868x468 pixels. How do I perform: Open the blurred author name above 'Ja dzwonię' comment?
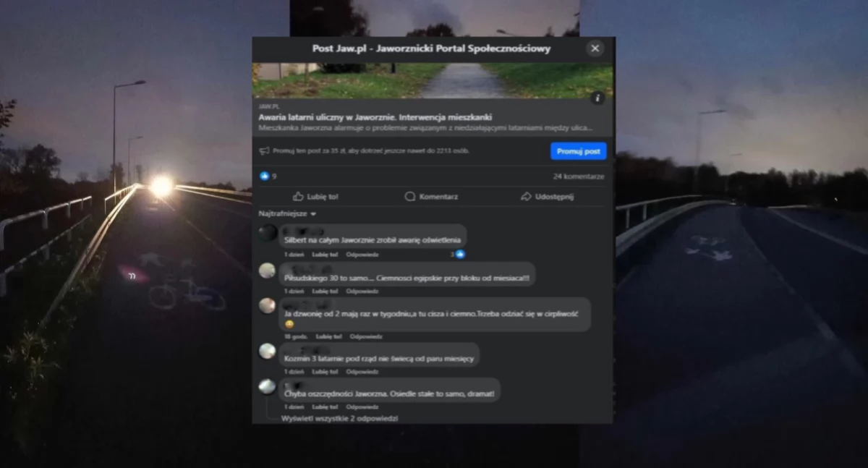[x=307, y=305]
